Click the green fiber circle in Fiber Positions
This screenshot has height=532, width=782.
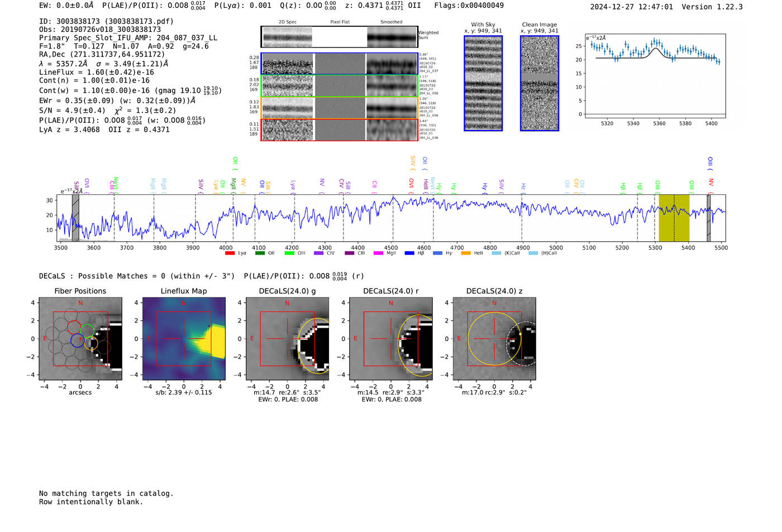pos(87,330)
